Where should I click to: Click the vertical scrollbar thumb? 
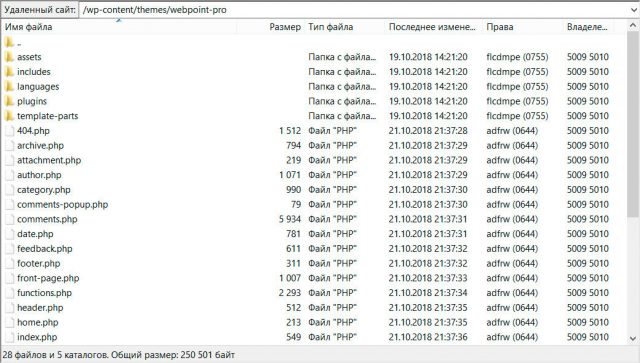(x=633, y=125)
